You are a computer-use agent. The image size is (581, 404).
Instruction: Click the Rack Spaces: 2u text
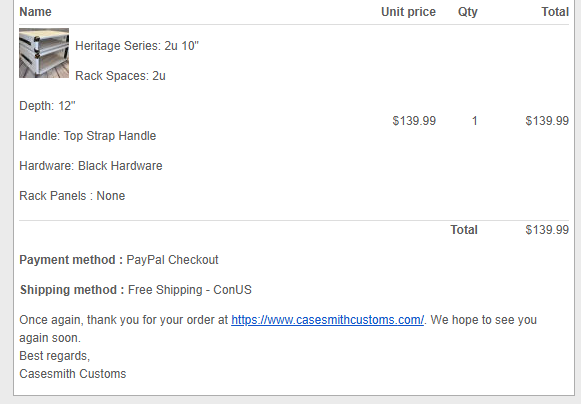coord(120,76)
